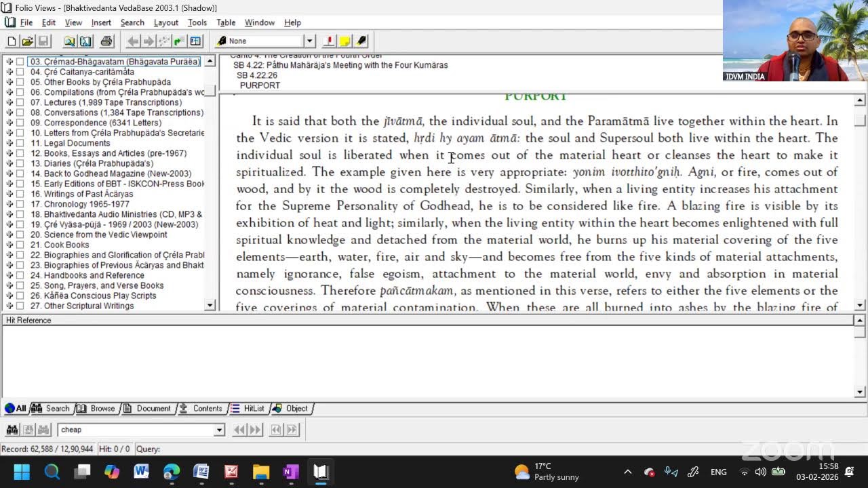Select the 26. Kåñëa Conscious Play Scripts entry
The height and width of the screenshot is (488, 868).
click(x=94, y=296)
